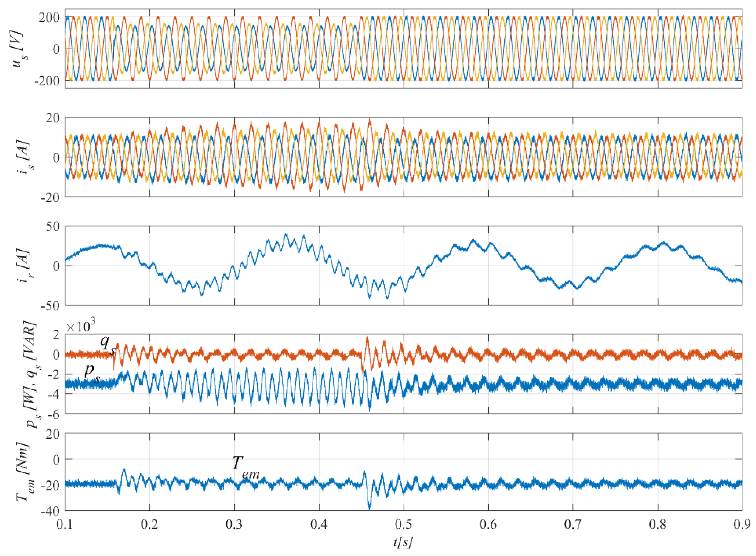Click the t[s] x-axis title

(403, 542)
